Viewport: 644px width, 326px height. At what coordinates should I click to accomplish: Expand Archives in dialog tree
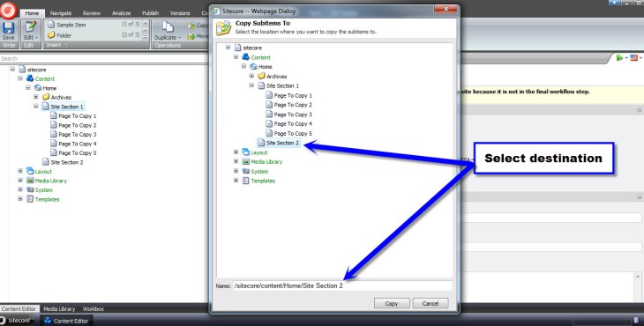[251, 76]
